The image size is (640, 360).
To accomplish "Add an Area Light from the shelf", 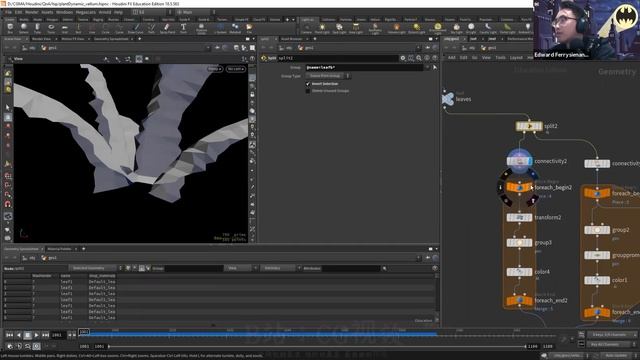I will tap(356, 28).
